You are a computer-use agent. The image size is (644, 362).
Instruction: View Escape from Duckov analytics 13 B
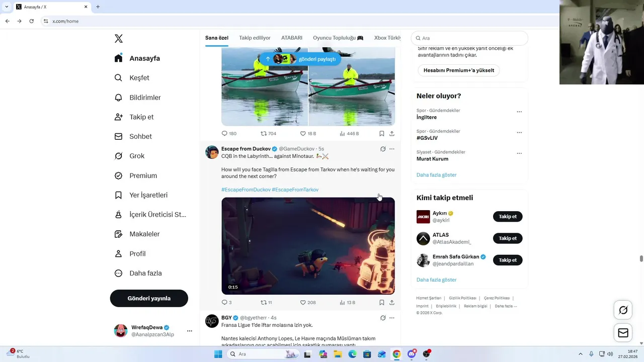(x=348, y=303)
